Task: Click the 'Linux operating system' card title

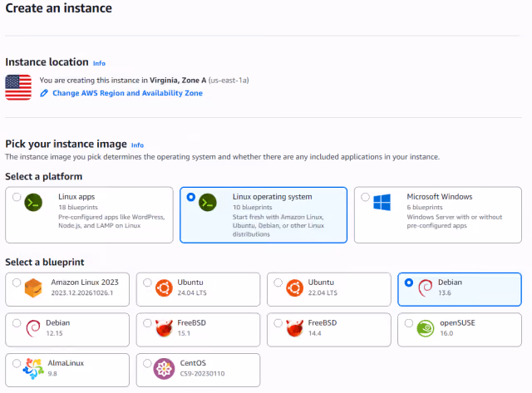Action: coord(272,197)
